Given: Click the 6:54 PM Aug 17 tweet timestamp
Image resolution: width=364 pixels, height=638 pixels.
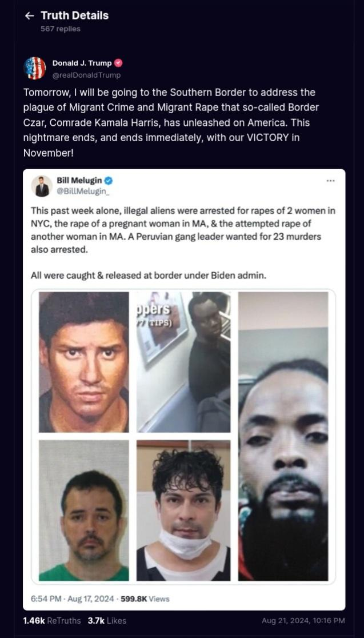Looking at the screenshot, I should tap(73, 599).
